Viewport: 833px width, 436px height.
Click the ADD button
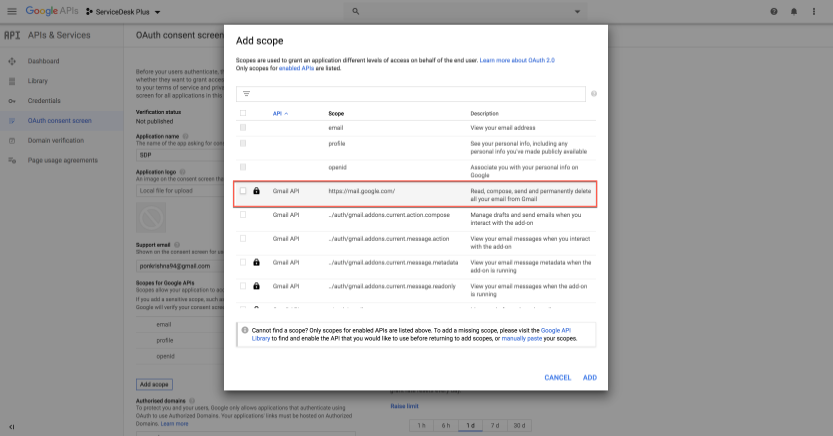click(590, 377)
